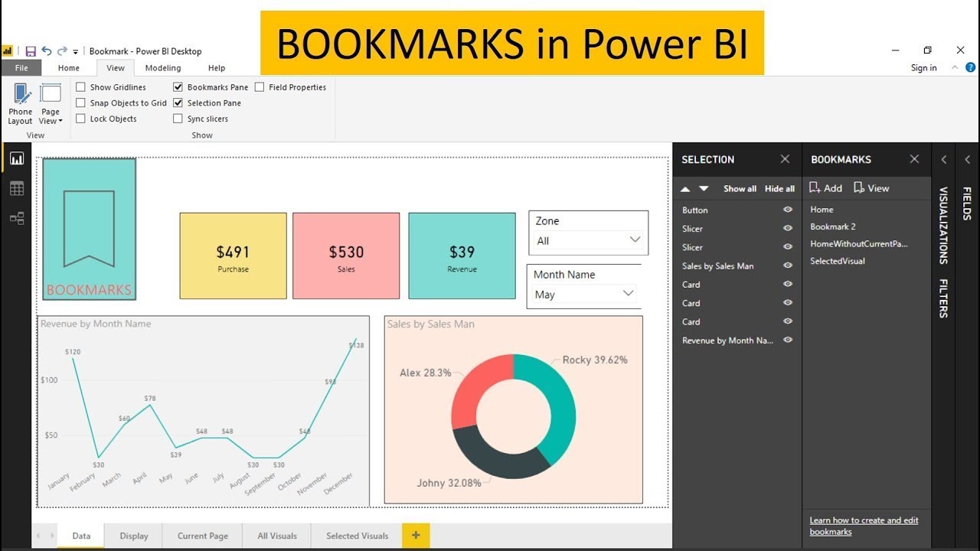Click Show all in Selection pane

click(740, 188)
